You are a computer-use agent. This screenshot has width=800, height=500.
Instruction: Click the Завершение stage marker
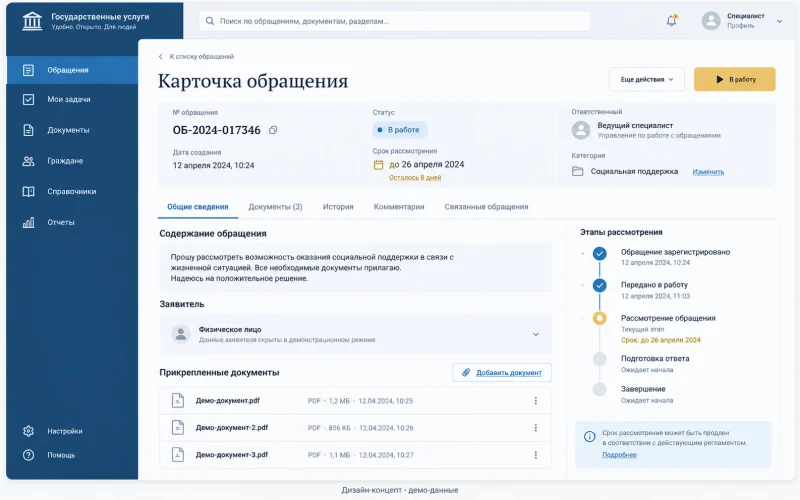(x=599, y=389)
